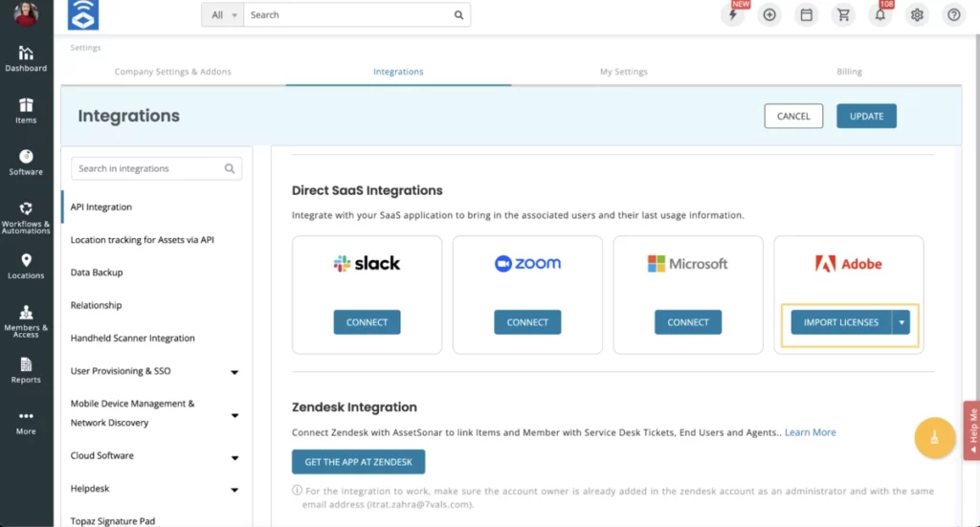Go to Items in the sidebar
The width and height of the screenshot is (980, 527).
26,111
